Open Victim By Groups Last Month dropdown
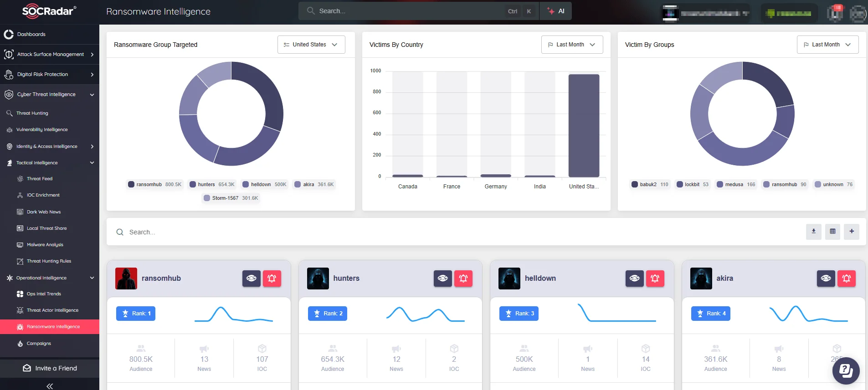The image size is (868, 390). tap(827, 45)
